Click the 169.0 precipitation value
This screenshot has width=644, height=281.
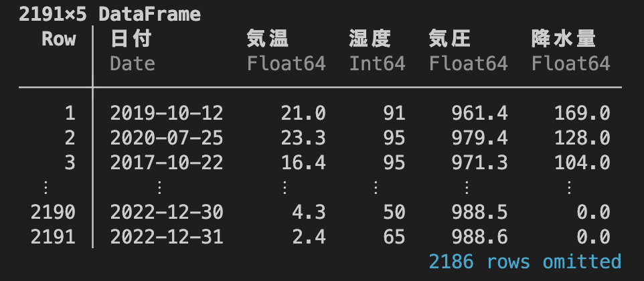pyautogui.click(x=582, y=113)
